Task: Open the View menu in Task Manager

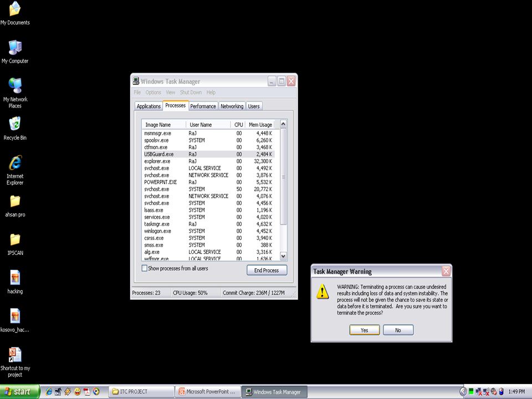Action: (170, 93)
